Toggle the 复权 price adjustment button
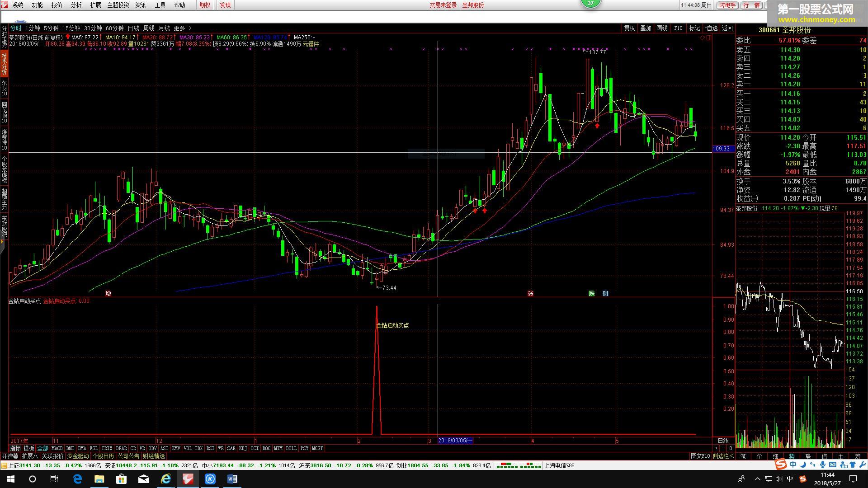Screen dimensions: 868x488 (629, 28)
